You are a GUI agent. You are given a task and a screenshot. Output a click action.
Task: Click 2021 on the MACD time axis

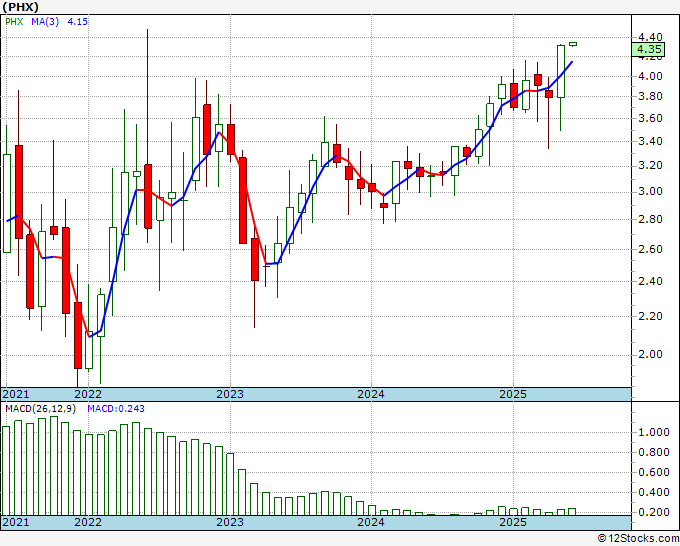pos(16,522)
